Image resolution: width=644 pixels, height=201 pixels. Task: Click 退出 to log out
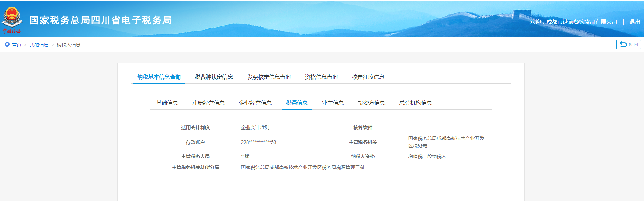click(x=634, y=22)
